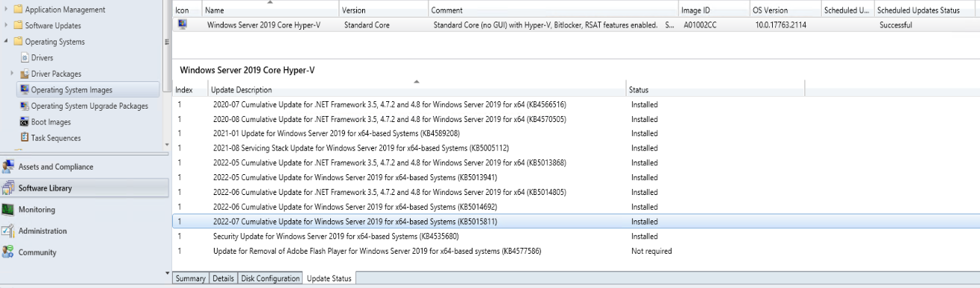
Task: Select the KB5014805 .NET update row
Action: coord(575,192)
